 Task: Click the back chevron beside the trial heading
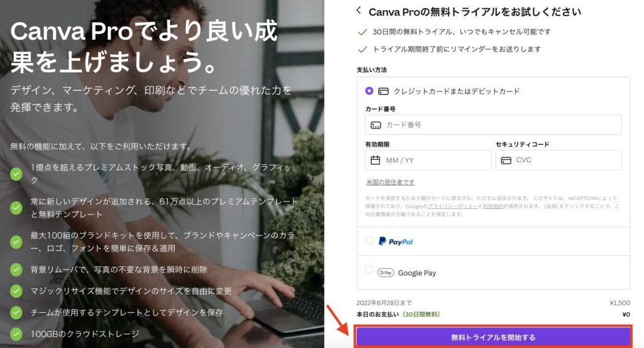point(358,10)
